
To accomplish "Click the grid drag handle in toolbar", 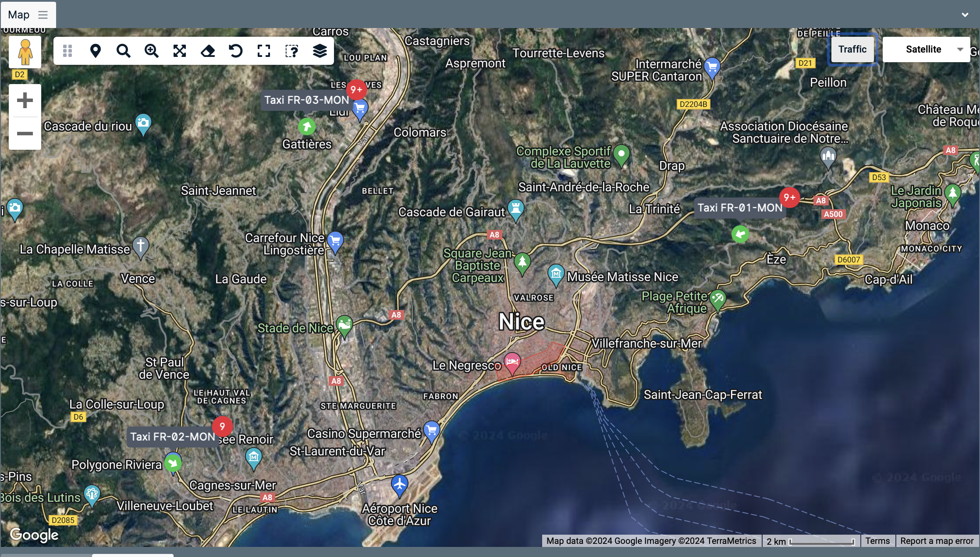I will tap(67, 51).
